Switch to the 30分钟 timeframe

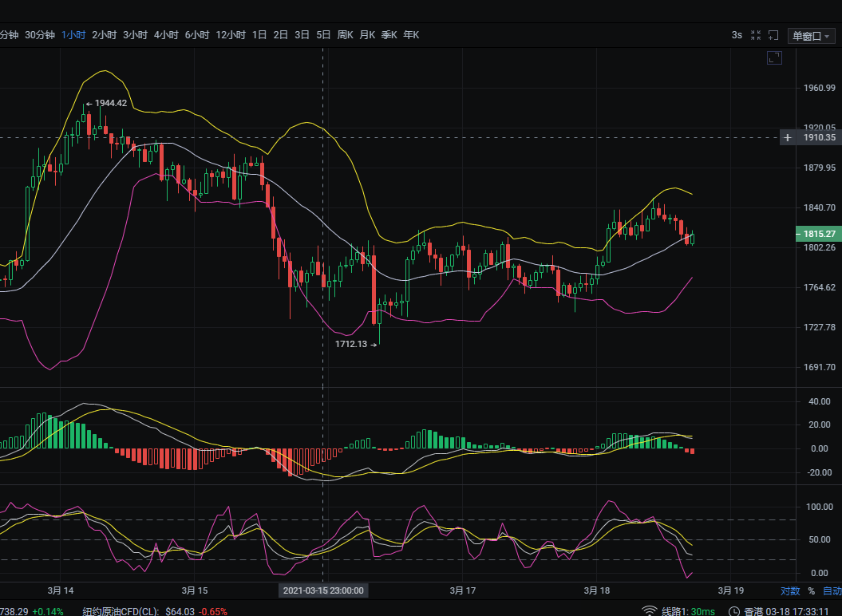pos(40,35)
